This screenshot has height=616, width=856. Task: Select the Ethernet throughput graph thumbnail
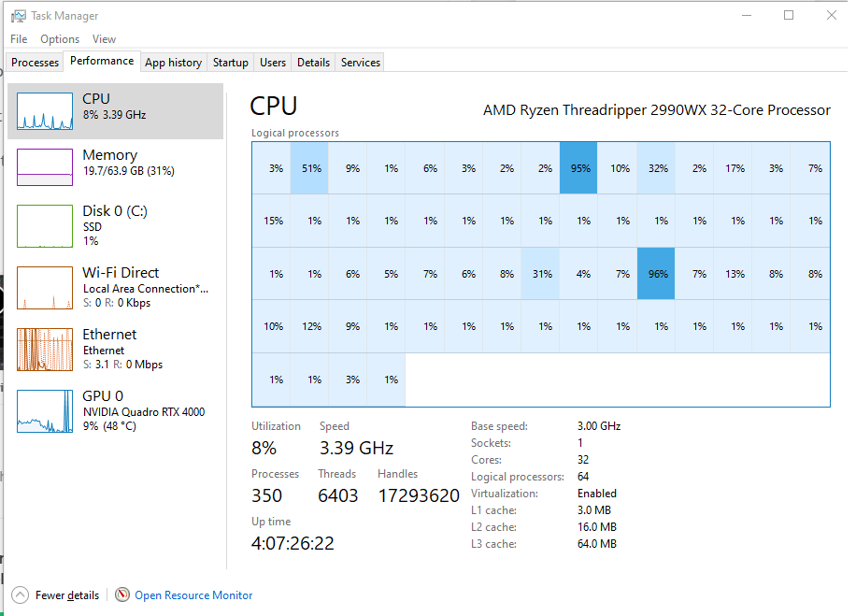click(45, 350)
